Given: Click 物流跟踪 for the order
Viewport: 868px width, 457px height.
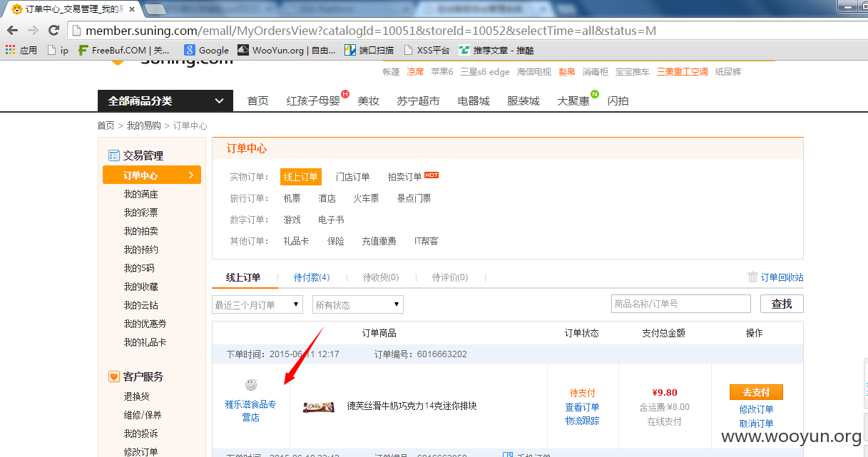Looking at the screenshot, I should tap(582, 421).
